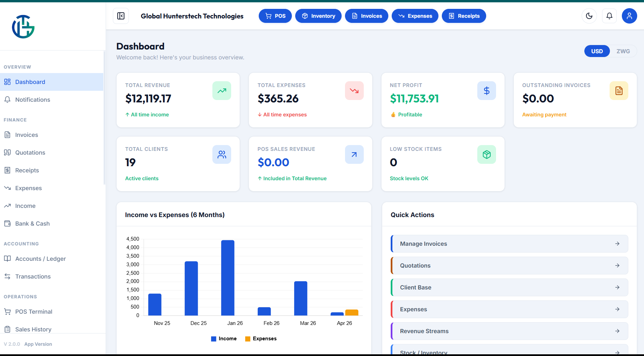
Task: Toggle dark mode with the moon icon
Action: click(x=589, y=16)
